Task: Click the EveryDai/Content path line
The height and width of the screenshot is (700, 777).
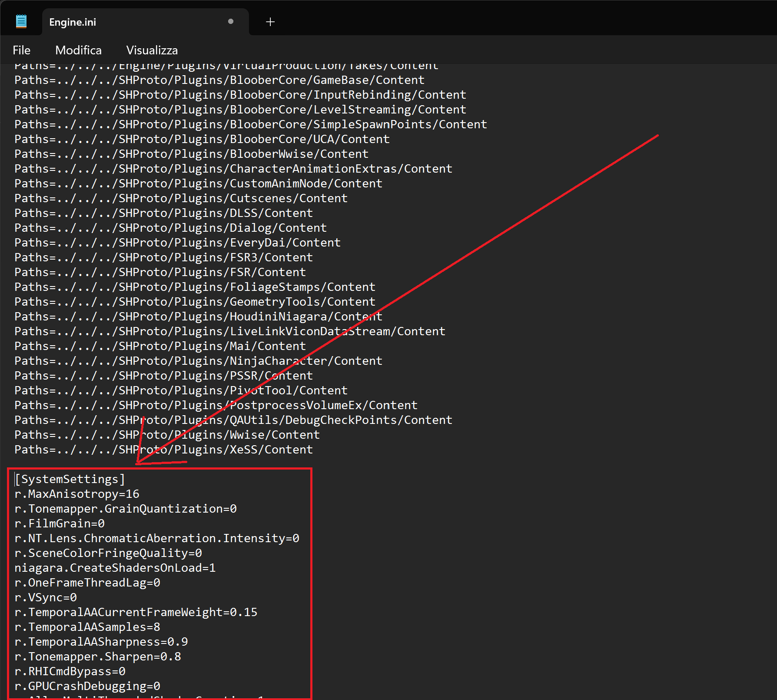Action: pyautogui.click(x=178, y=243)
